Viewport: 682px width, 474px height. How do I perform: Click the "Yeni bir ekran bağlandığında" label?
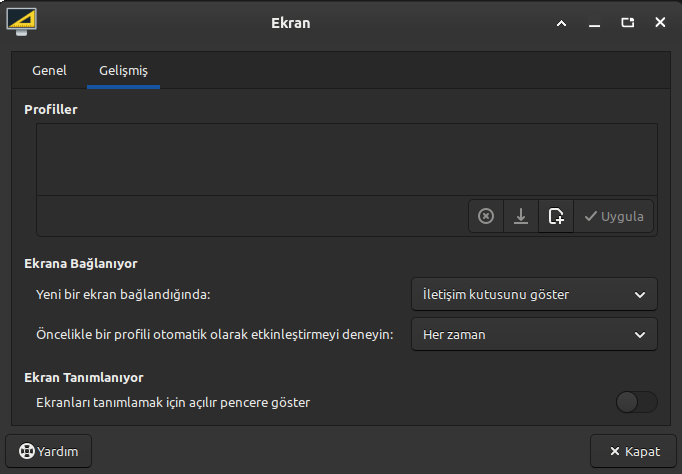pos(128,295)
